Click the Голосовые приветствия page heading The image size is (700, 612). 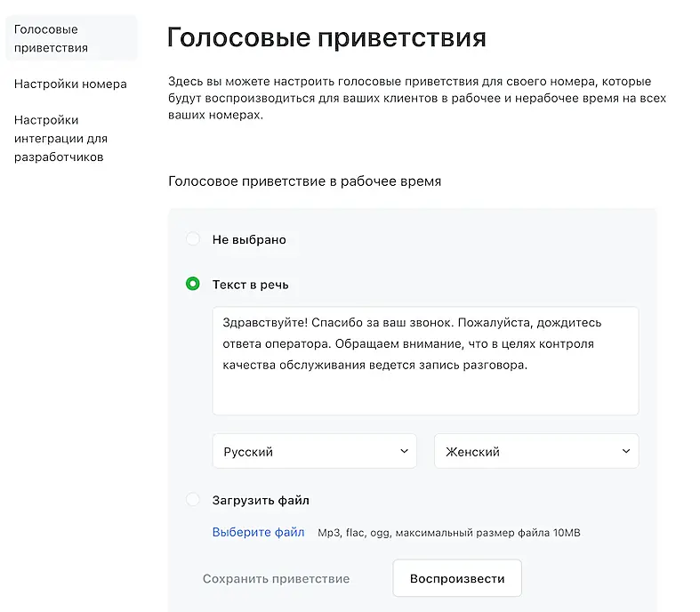point(326,38)
